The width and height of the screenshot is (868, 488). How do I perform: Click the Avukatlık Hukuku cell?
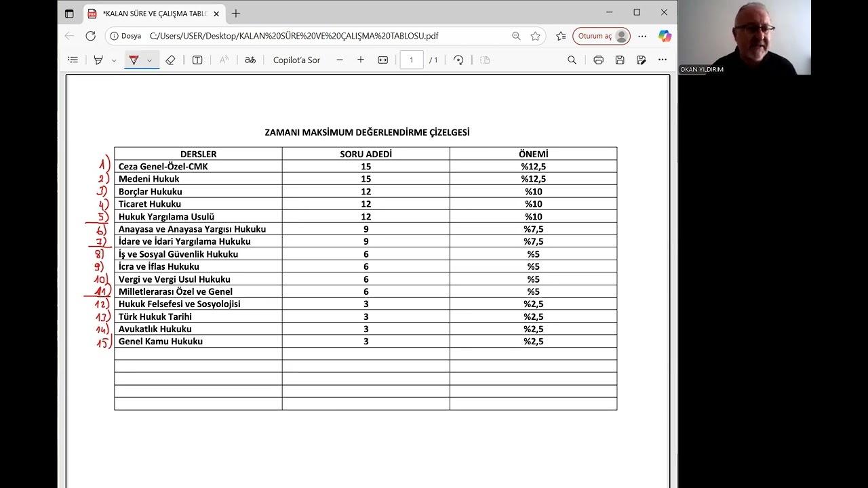pyautogui.click(x=198, y=329)
